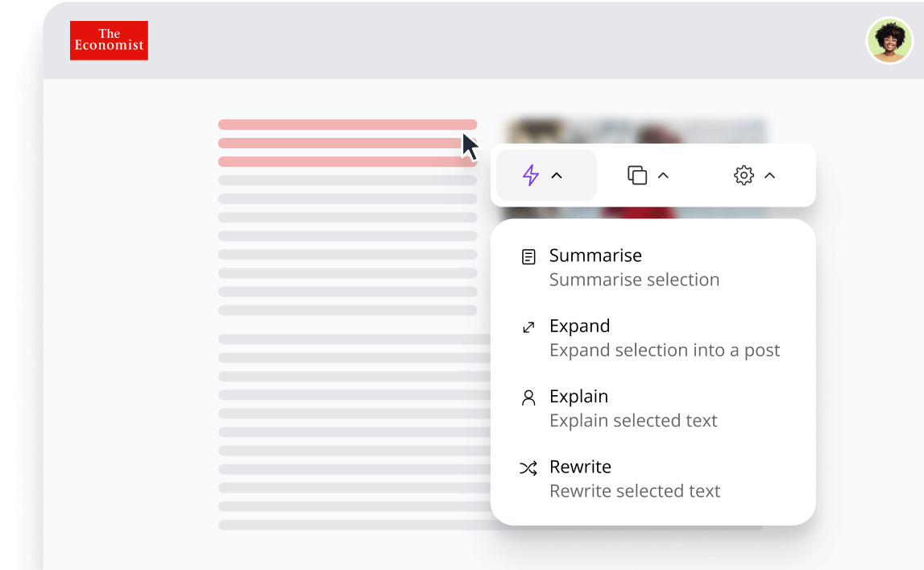Viewport: 924px width, 570px height.
Task: Open the settings gear in the toolbar
Action: pyautogui.click(x=744, y=175)
